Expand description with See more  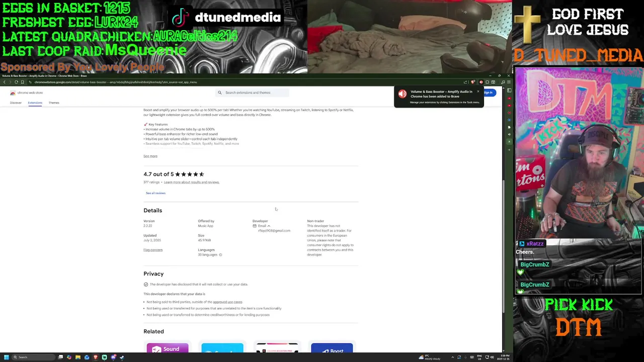click(150, 156)
